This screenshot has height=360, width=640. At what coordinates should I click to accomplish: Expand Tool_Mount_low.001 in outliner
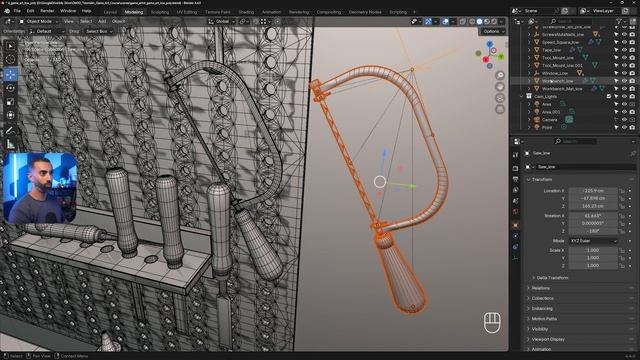click(x=529, y=65)
